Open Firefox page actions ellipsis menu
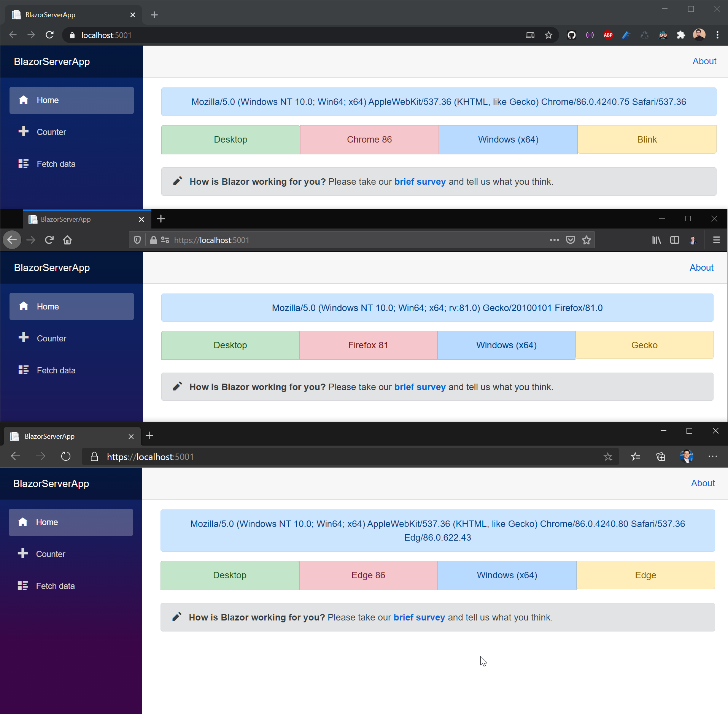 click(554, 240)
